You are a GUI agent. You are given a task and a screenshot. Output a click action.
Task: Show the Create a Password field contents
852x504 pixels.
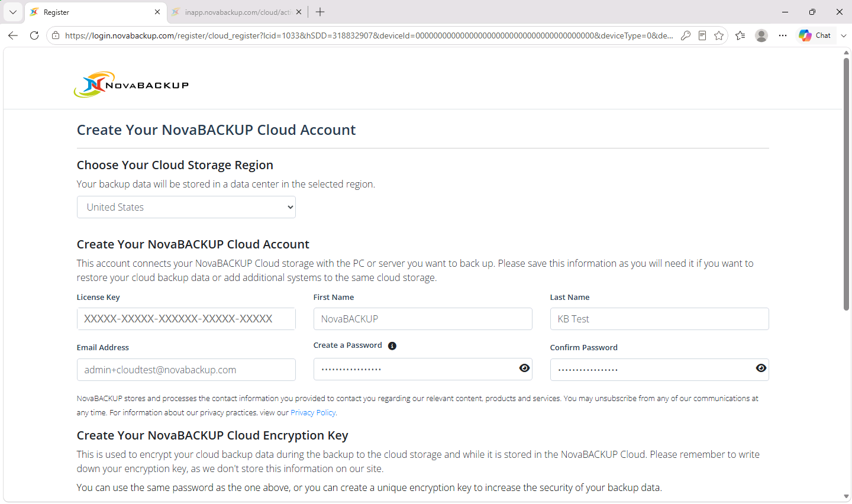pos(524,368)
